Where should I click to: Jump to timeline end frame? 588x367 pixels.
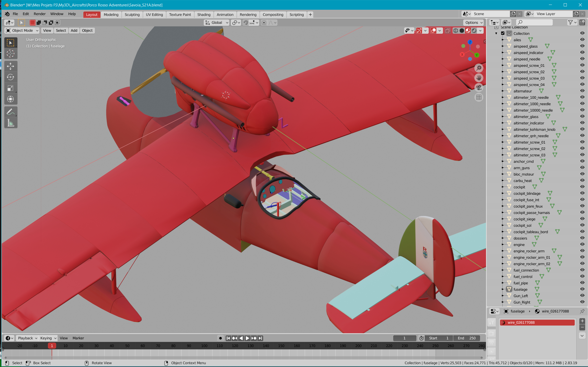(x=260, y=338)
